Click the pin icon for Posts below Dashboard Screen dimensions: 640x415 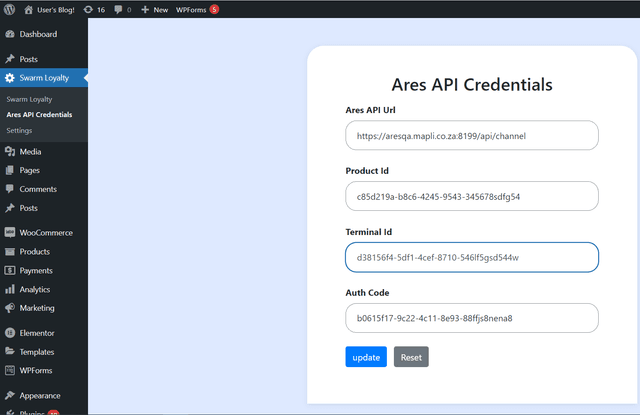[x=10, y=59]
